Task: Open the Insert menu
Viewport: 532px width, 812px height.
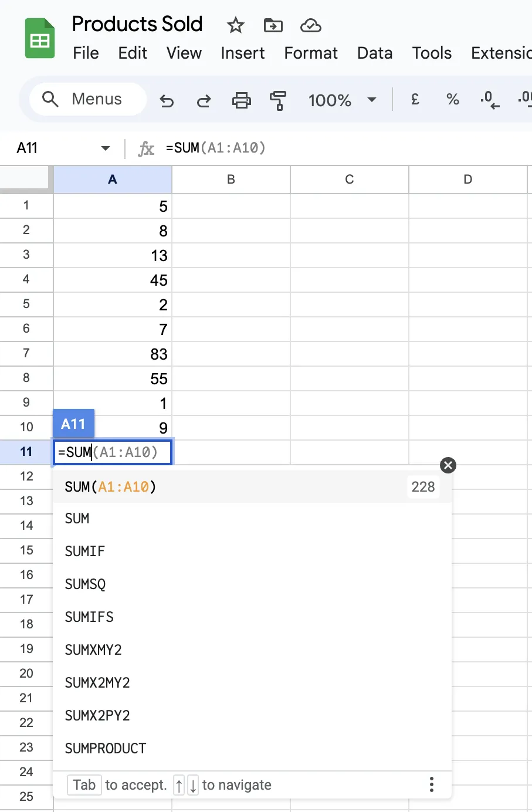Action: coord(243,53)
